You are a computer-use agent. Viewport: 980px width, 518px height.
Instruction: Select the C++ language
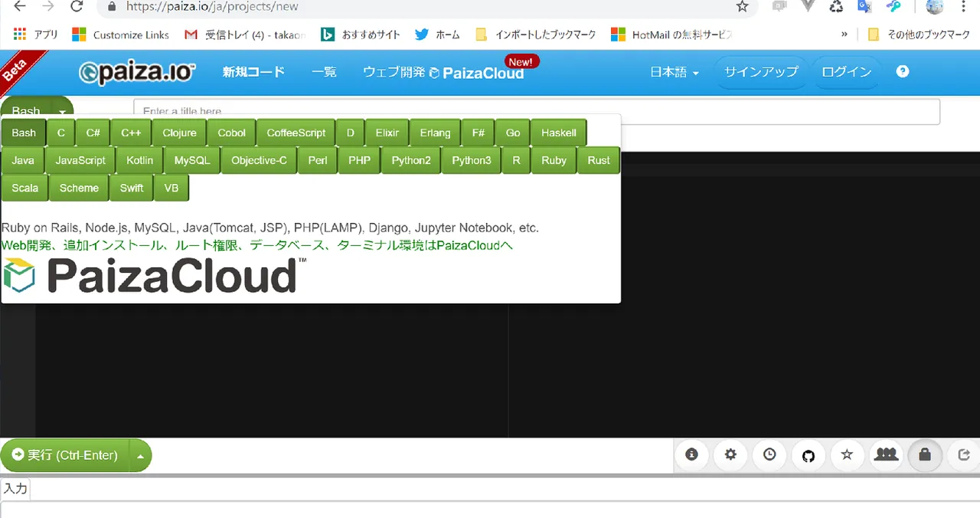click(x=131, y=133)
